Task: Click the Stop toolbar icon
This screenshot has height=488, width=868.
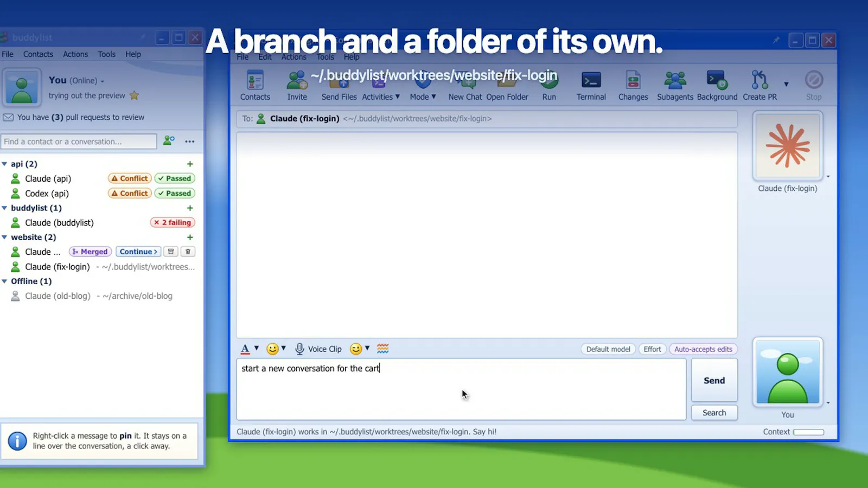Action: (x=813, y=86)
